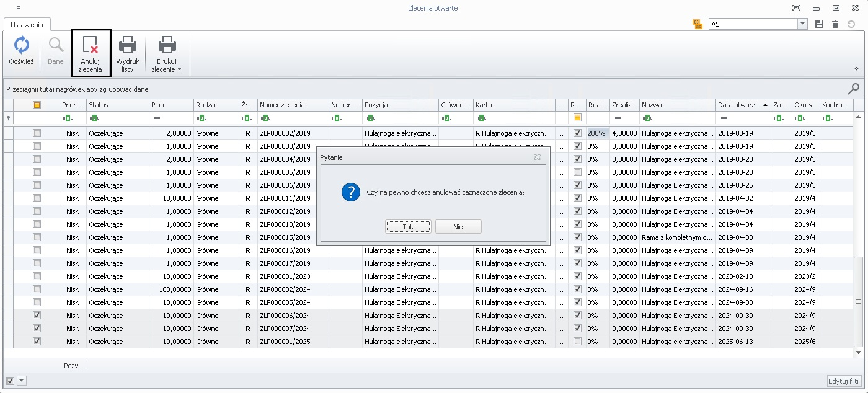Image resolution: width=868 pixels, height=393 pixels.
Task: Click the filter operator icon under Pozycja column
Action: (370, 118)
